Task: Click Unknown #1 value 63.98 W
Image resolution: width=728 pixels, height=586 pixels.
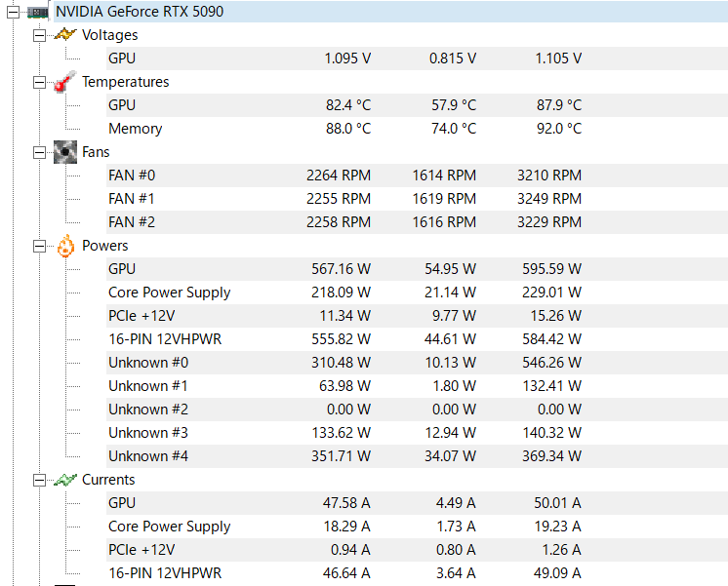Action: coord(344,386)
